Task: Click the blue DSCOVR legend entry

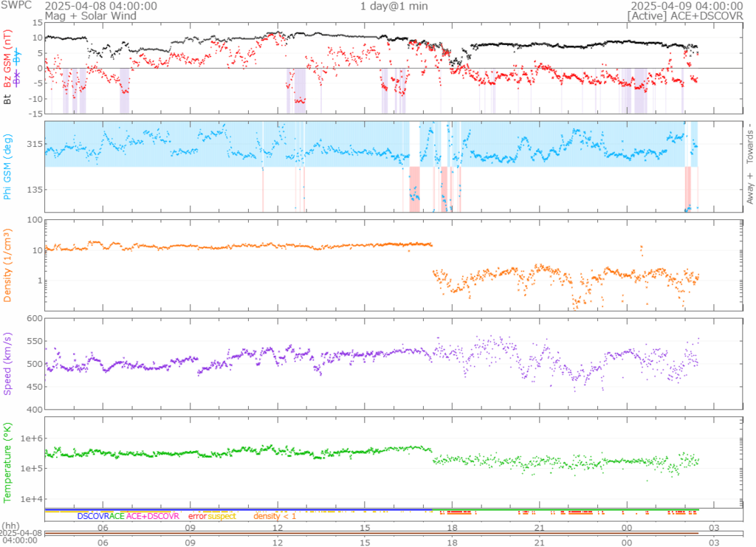Action: (92, 516)
